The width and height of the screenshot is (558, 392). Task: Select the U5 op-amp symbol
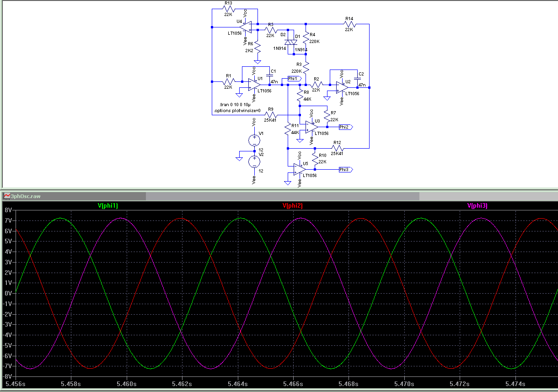click(299, 169)
